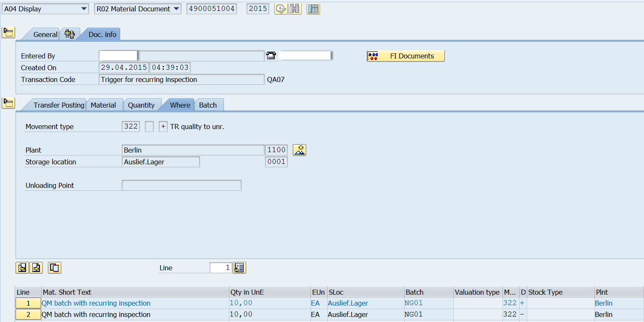Click the copy item icon near line navigation
This screenshot has width=644, height=322.
(x=54, y=268)
